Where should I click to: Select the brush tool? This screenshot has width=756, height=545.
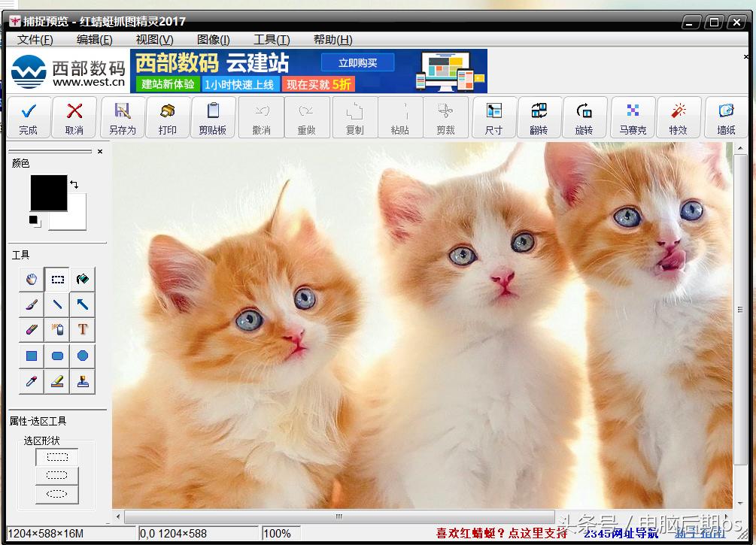point(31,304)
